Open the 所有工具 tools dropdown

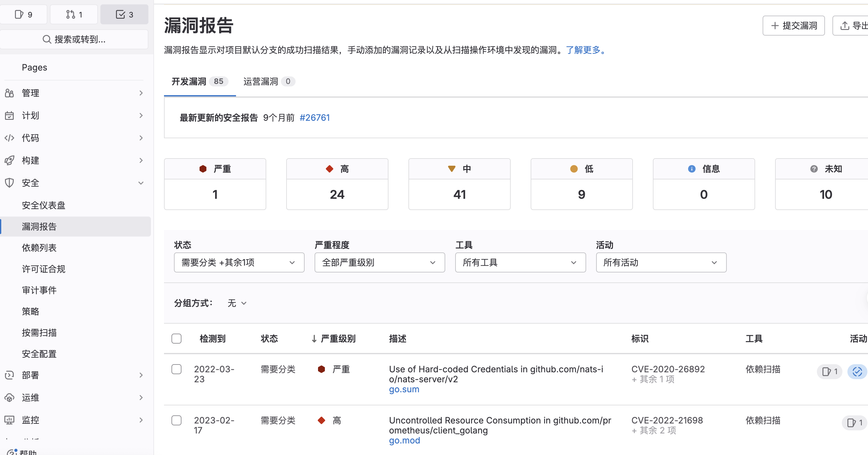pos(520,262)
